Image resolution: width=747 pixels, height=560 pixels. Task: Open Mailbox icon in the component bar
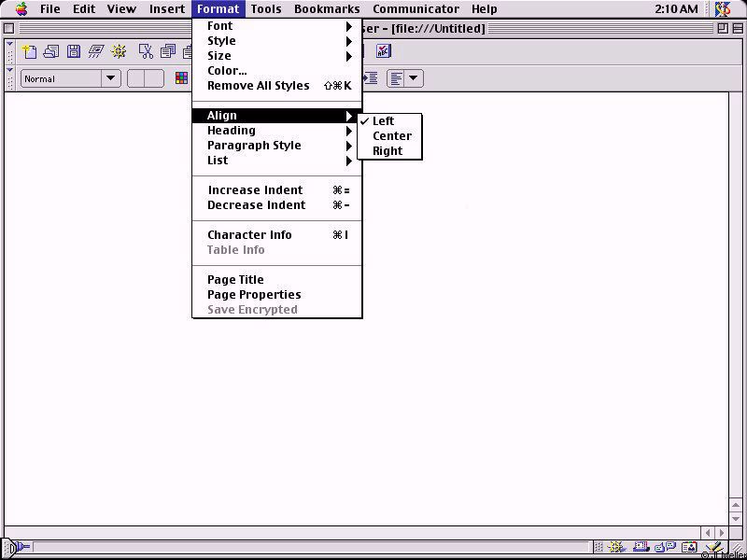(x=641, y=547)
